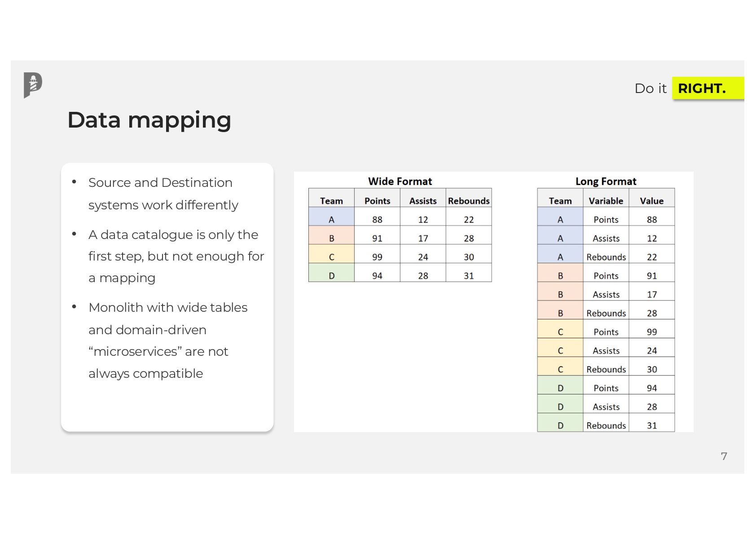Select the Monolith with wide tables bullet
The height and width of the screenshot is (535, 756).
click(x=168, y=340)
